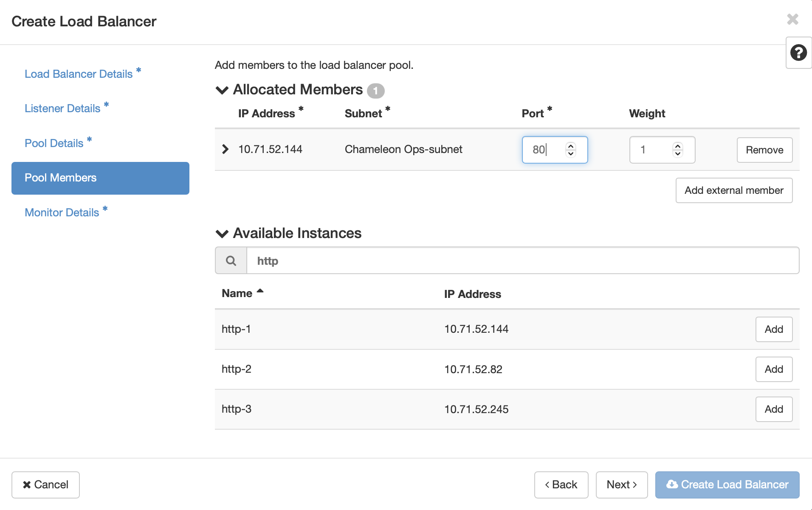Screen dimensions: 812x510
Task: Proceed with the Next button
Action: tap(622, 485)
